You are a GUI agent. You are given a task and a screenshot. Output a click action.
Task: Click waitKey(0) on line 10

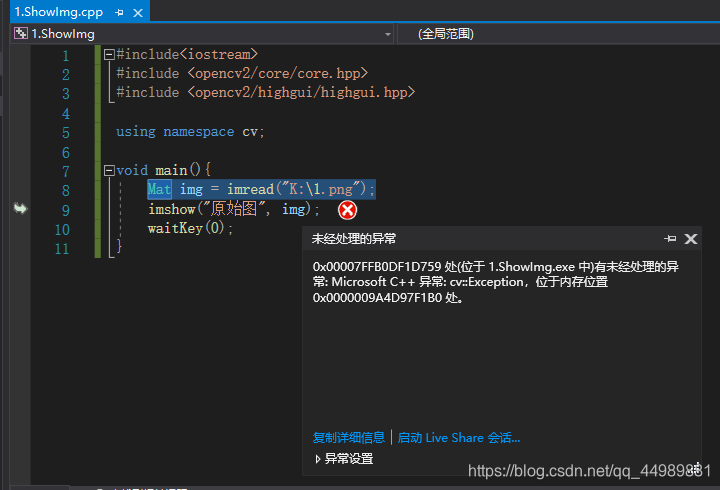click(x=186, y=228)
